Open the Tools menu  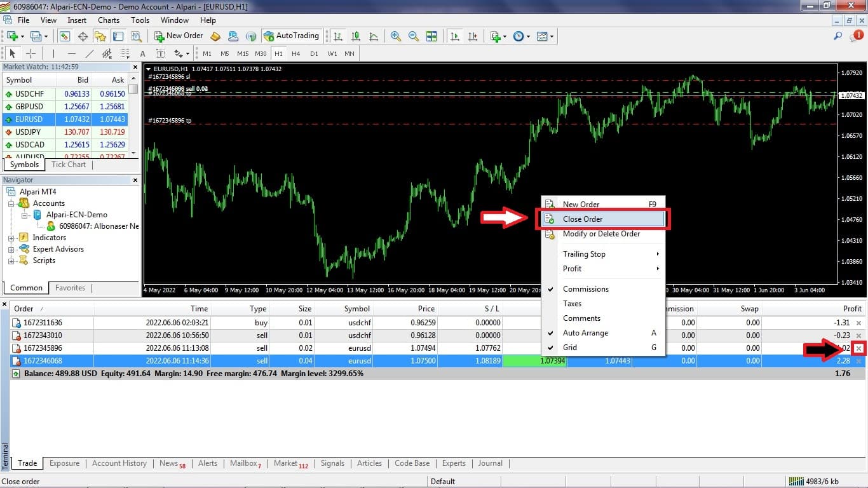pos(140,20)
